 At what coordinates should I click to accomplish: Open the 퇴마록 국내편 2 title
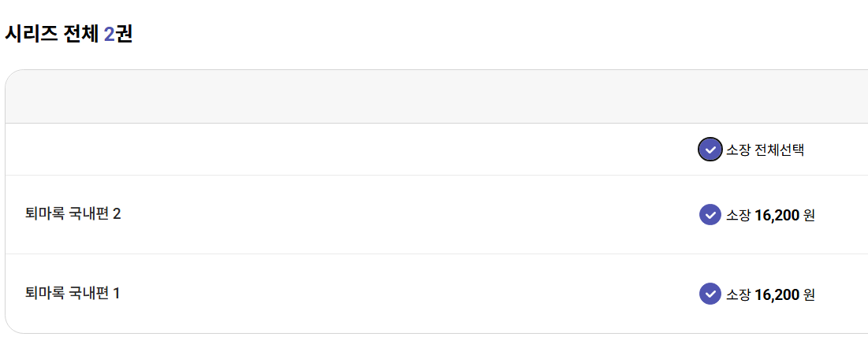coord(73,214)
